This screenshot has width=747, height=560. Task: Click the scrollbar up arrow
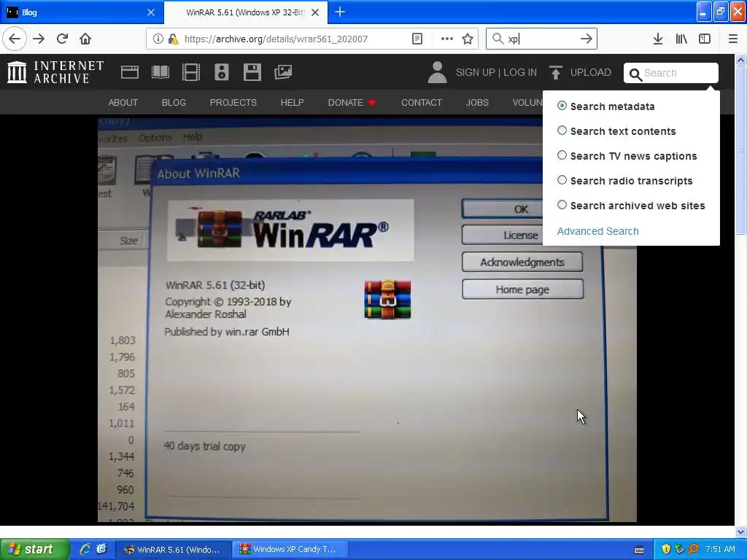pos(741,60)
